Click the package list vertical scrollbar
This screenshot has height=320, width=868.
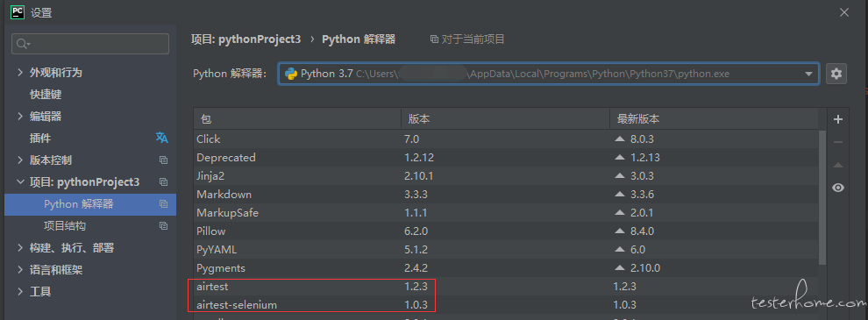822,196
